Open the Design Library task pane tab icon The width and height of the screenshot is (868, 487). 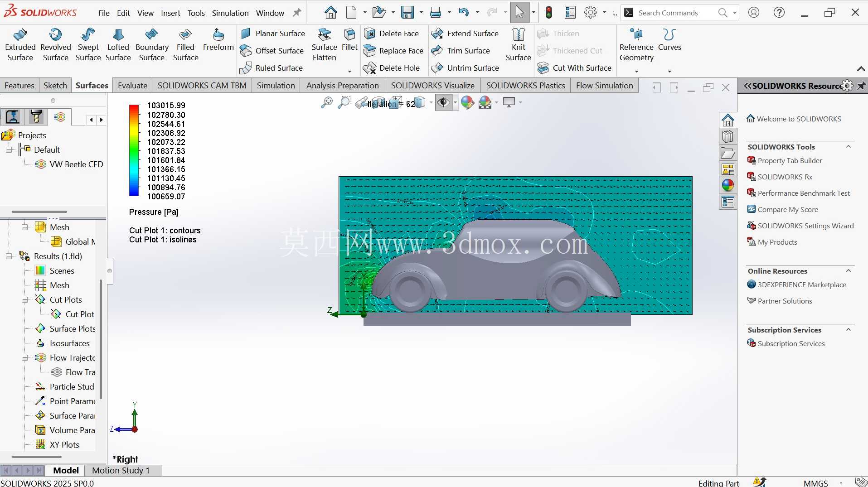click(x=728, y=136)
